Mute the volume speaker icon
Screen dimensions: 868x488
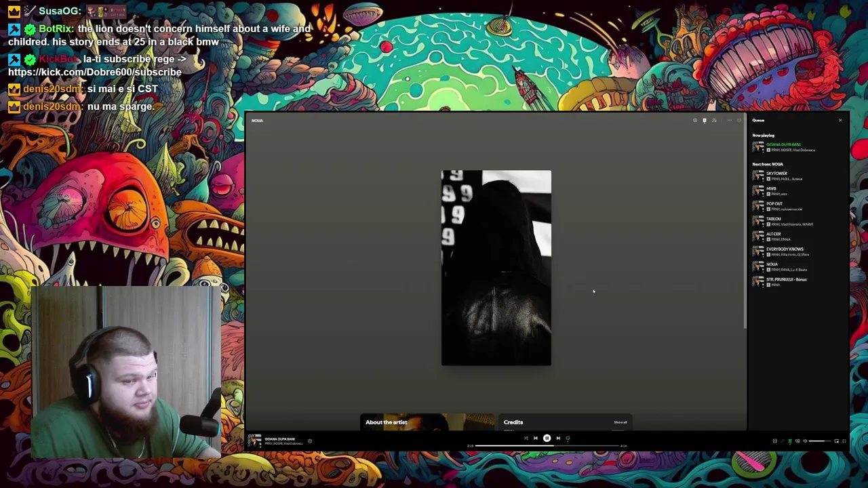(805, 441)
